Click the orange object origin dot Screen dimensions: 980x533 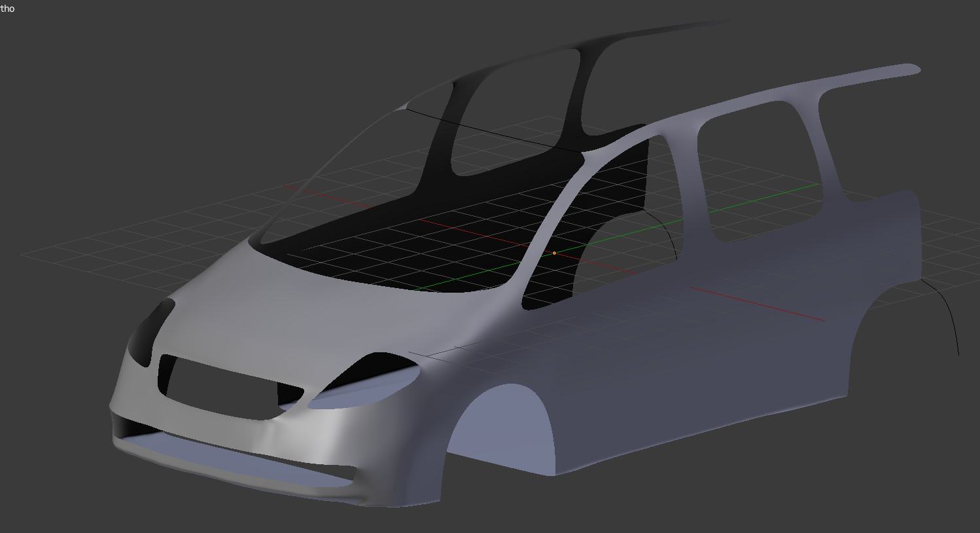[x=555, y=253]
